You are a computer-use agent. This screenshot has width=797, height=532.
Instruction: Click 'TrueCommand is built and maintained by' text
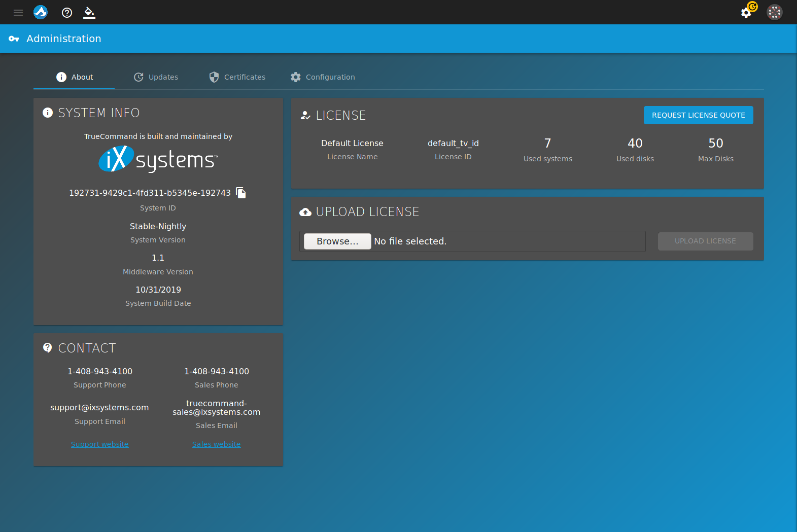(158, 136)
